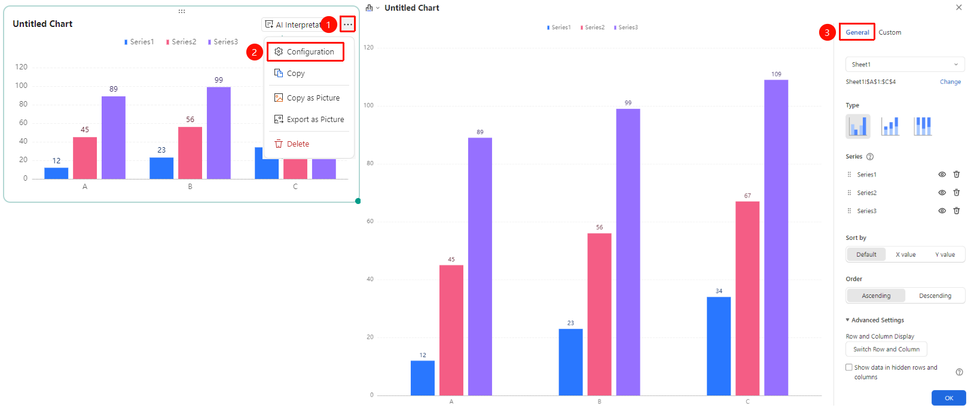Collapse the Advanced Settings section
Viewport: 980px width, 417px height.
pos(875,320)
